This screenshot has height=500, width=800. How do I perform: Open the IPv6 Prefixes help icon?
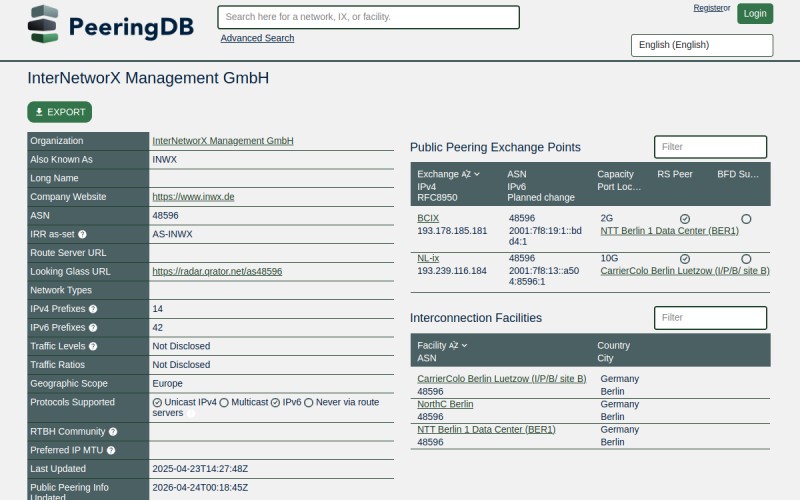[93, 328]
